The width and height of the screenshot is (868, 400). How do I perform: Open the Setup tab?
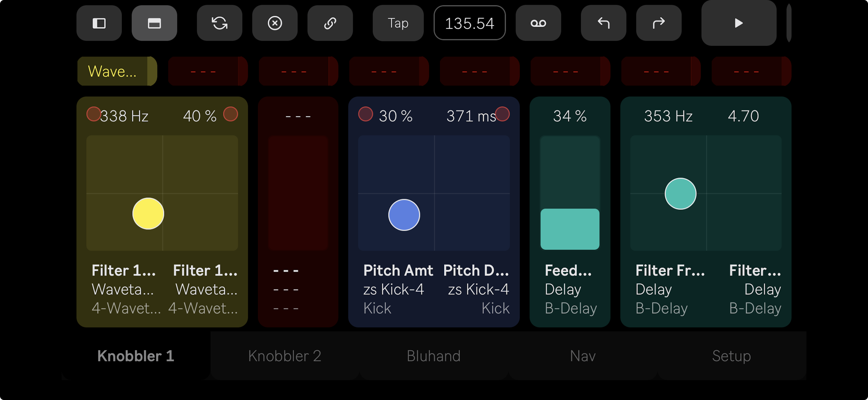(x=731, y=356)
